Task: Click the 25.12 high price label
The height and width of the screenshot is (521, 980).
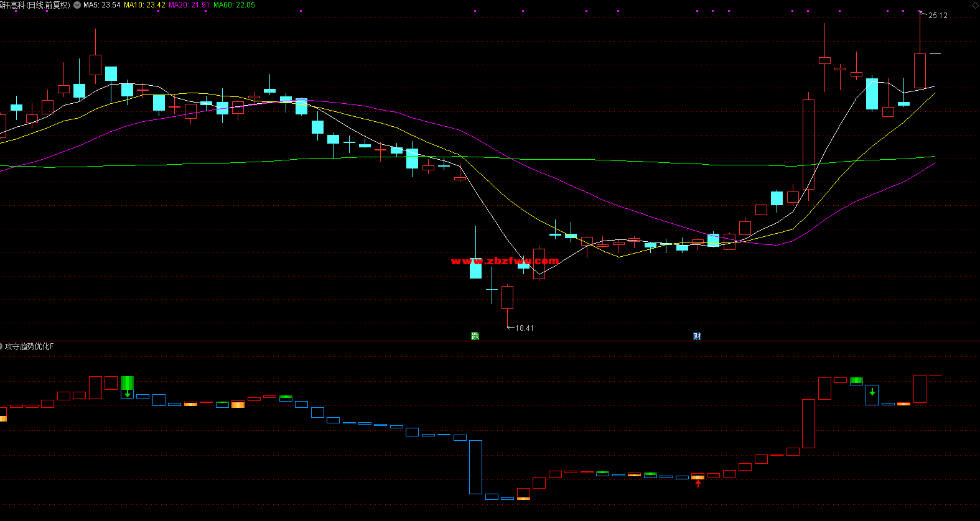Action: click(938, 16)
